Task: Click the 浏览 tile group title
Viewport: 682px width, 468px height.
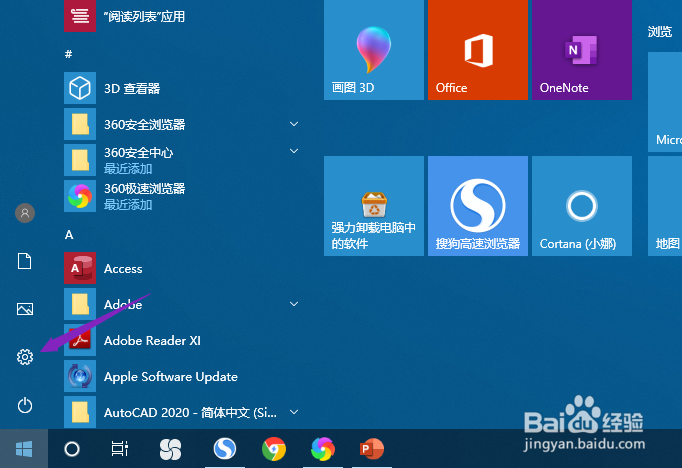Action: pos(660,31)
